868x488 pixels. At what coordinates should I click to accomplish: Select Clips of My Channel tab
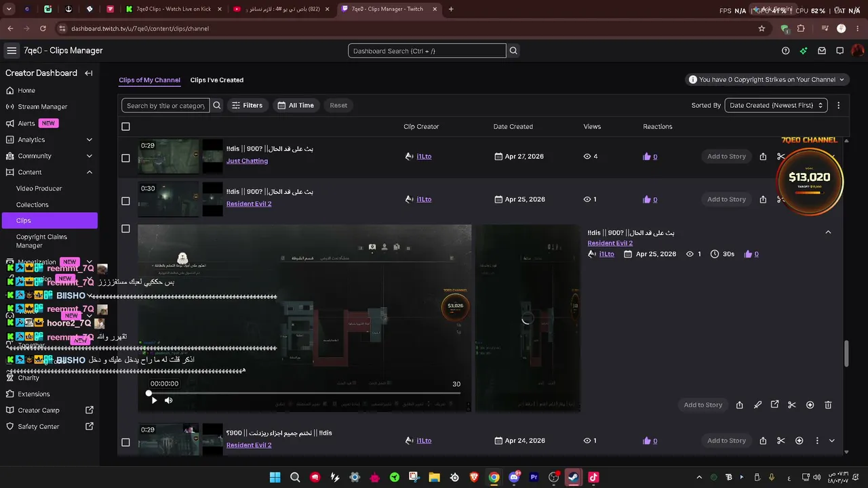[149, 80]
